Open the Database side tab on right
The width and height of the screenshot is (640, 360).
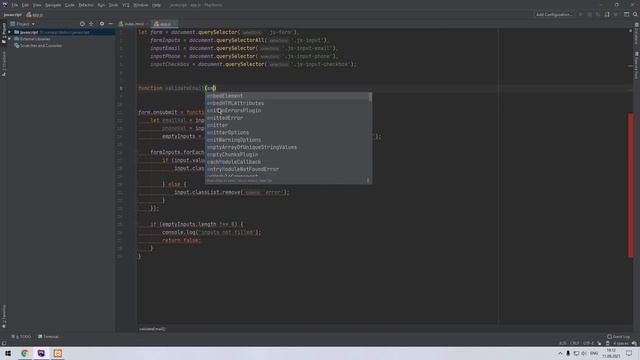coord(636,33)
